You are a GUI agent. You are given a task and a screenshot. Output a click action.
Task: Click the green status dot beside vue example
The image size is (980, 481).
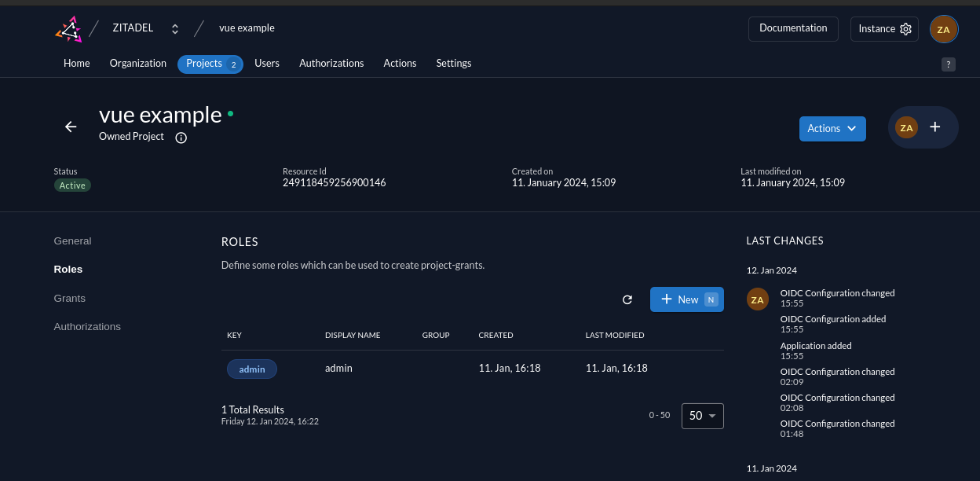coord(231,114)
